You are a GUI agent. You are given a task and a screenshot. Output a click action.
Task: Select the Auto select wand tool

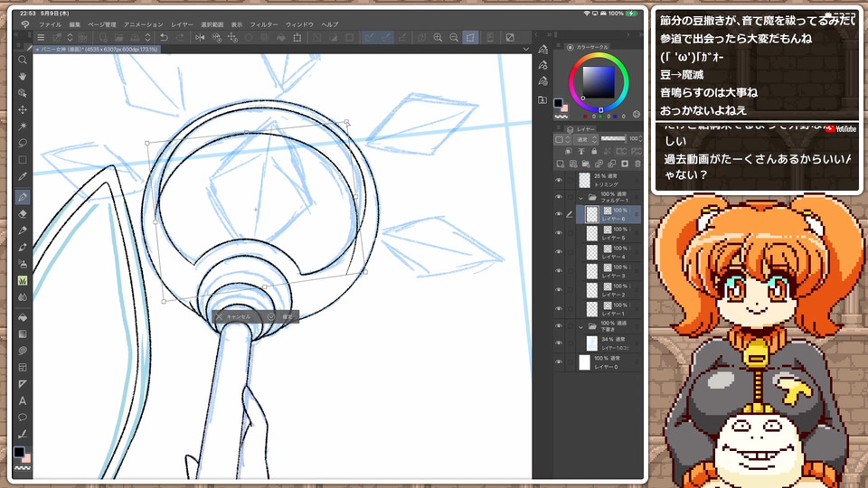[x=23, y=127]
